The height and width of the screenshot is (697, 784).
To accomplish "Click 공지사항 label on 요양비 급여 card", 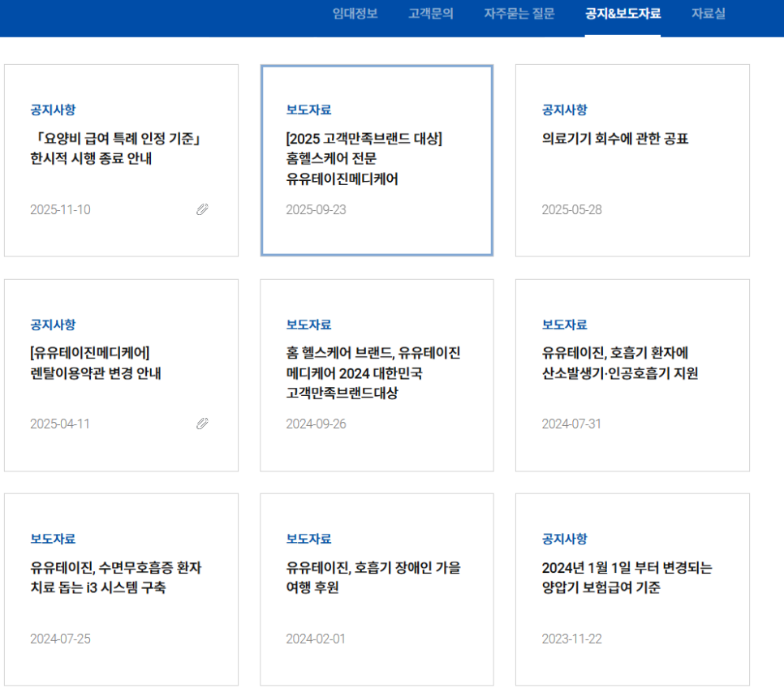I will click(x=53, y=110).
